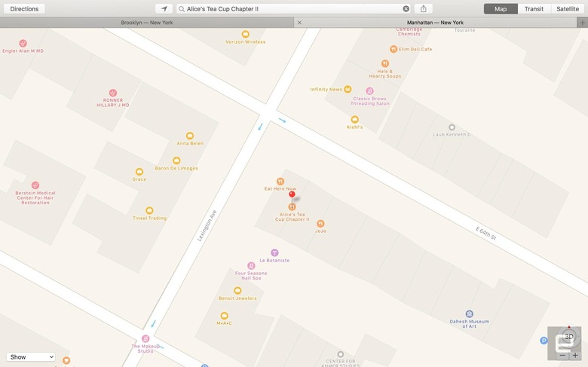Image resolution: width=588 pixels, height=367 pixels.
Task: Click the Dahesh Museum of Art icon
Action: (x=469, y=313)
